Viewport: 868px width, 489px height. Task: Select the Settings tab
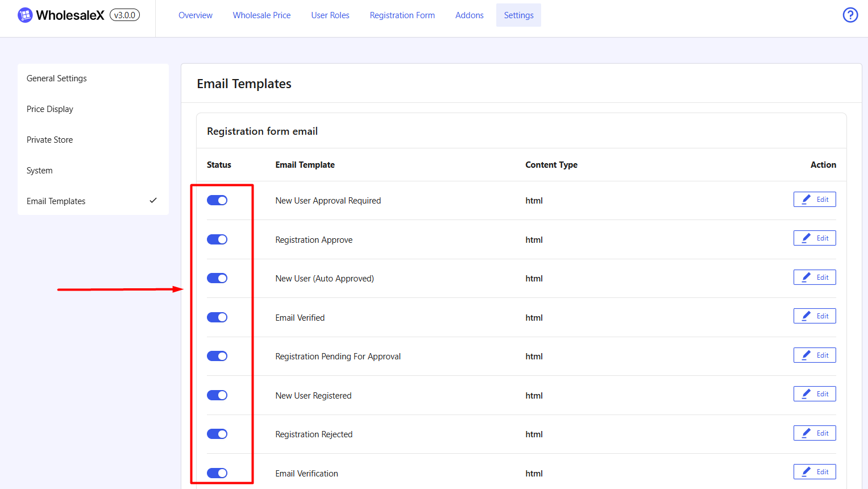point(518,15)
